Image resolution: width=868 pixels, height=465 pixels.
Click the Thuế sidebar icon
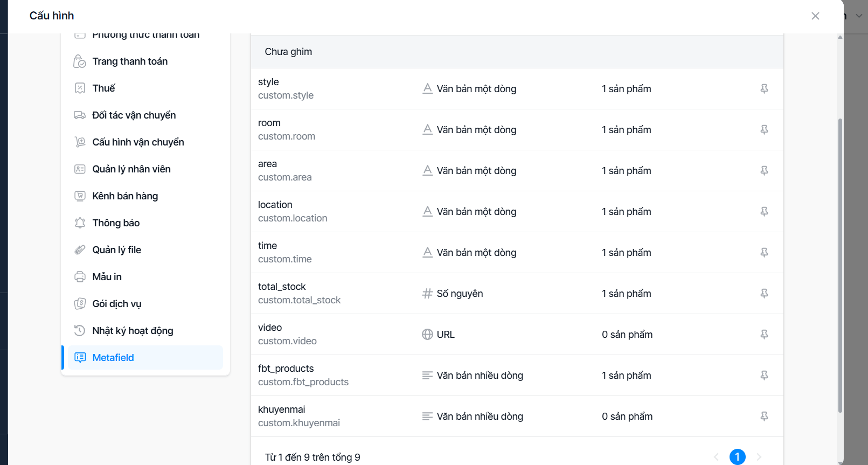80,88
